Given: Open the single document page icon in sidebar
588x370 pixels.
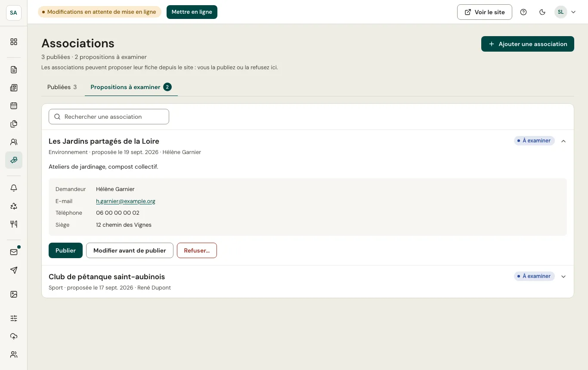Looking at the screenshot, I should point(14,70).
